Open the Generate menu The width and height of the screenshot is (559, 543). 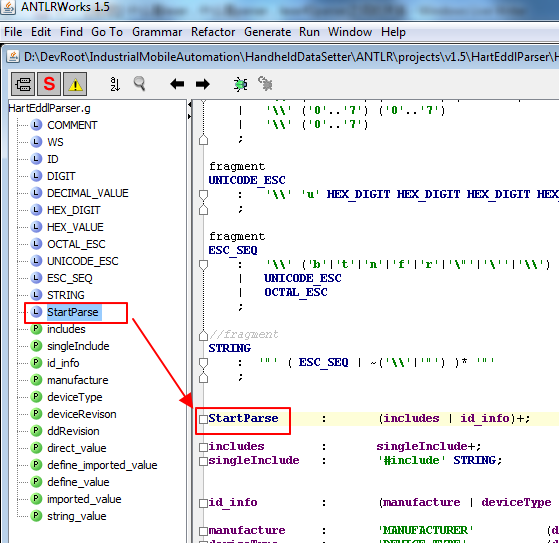point(267,32)
